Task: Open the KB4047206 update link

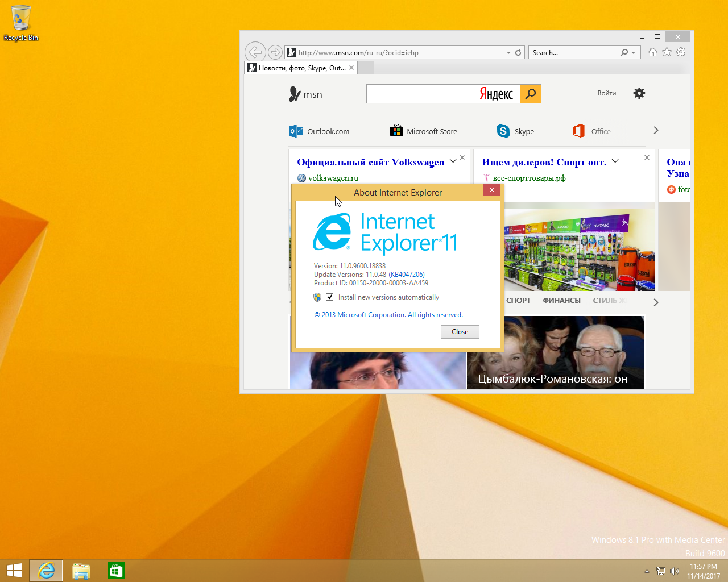Action: pyautogui.click(x=407, y=275)
